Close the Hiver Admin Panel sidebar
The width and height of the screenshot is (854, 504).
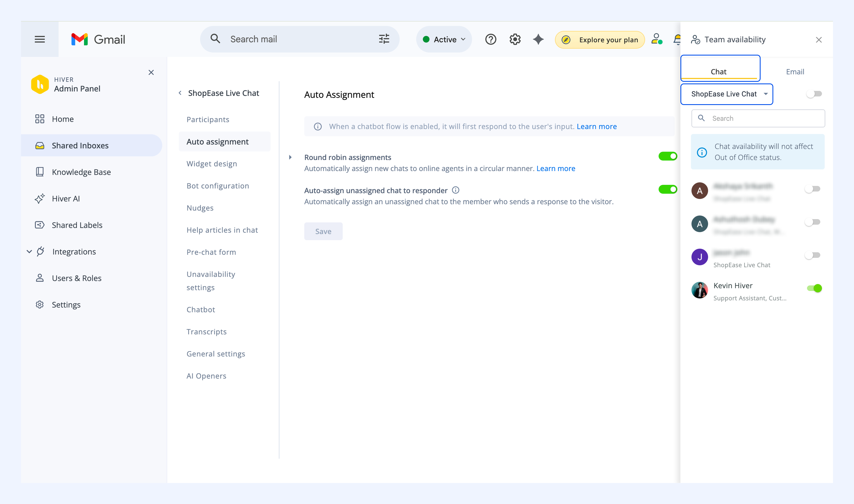point(151,72)
